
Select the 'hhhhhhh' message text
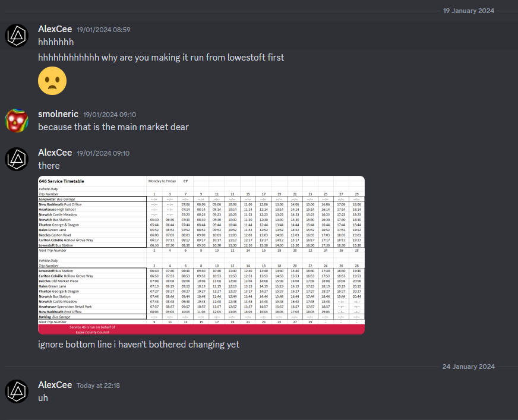pyautogui.click(x=56, y=42)
